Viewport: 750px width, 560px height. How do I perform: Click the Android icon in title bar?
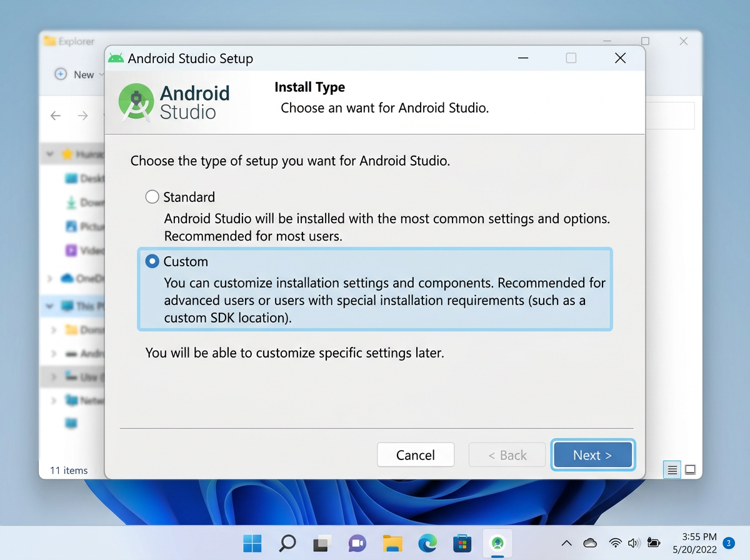point(116,58)
